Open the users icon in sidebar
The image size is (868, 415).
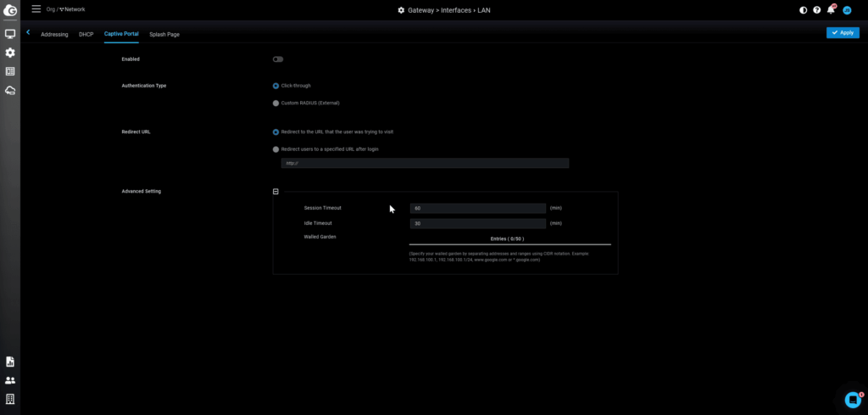[x=10, y=380]
